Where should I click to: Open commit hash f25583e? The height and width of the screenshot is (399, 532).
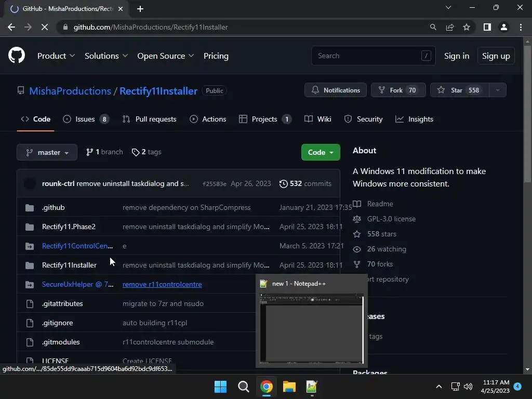214,183
